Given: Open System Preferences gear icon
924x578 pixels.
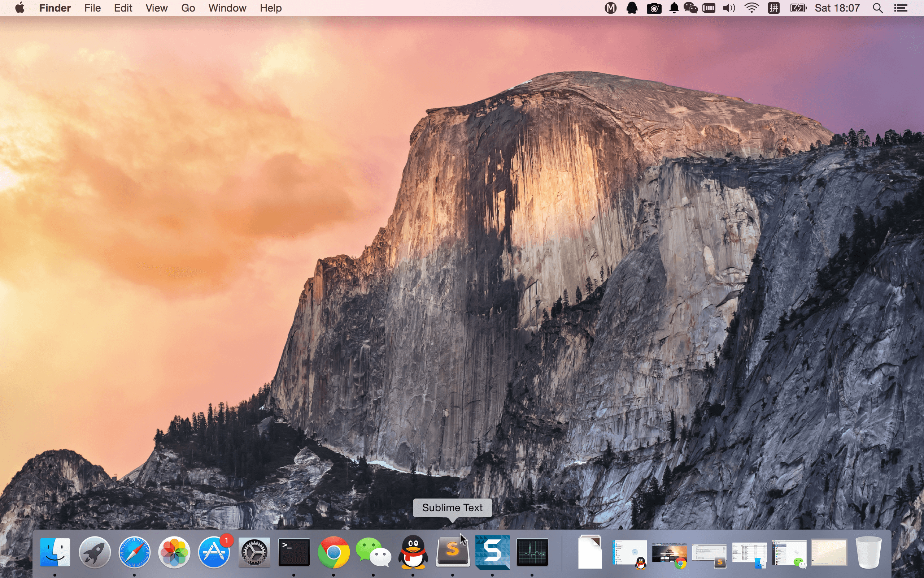Looking at the screenshot, I should (x=254, y=552).
